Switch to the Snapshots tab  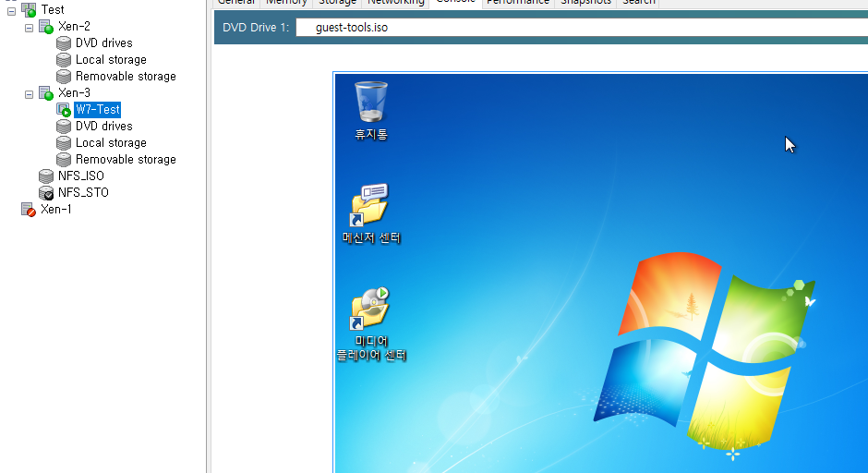pyautogui.click(x=585, y=3)
